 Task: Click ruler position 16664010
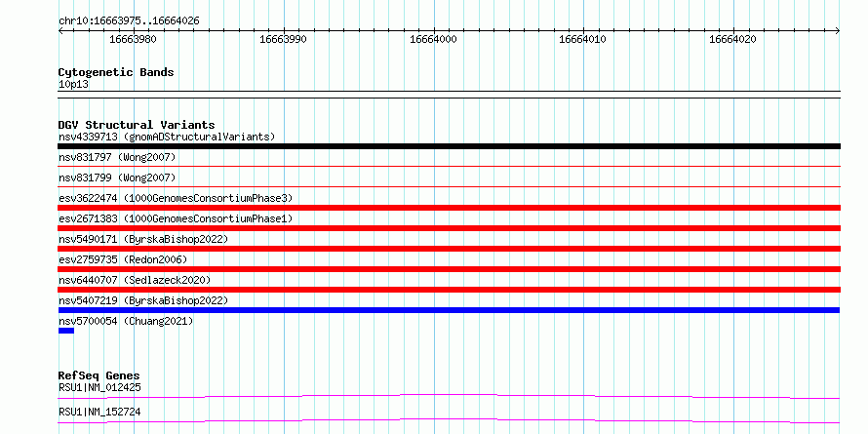[x=583, y=39]
